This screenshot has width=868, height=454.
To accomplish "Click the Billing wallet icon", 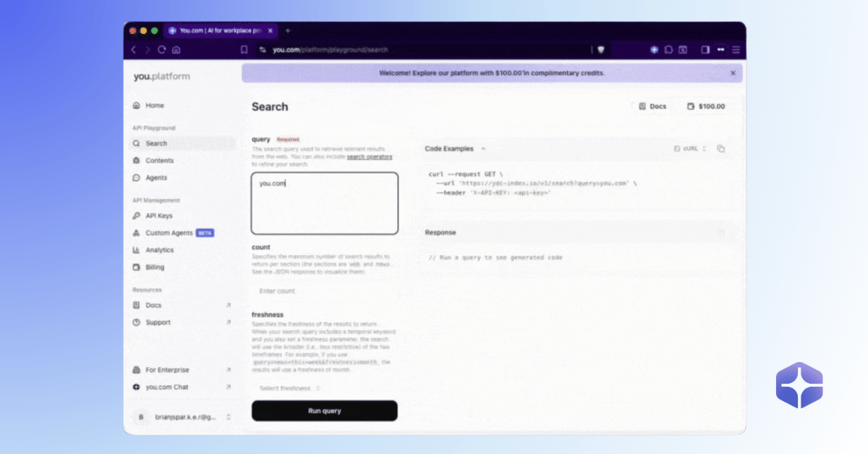I will tap(136, 267).
